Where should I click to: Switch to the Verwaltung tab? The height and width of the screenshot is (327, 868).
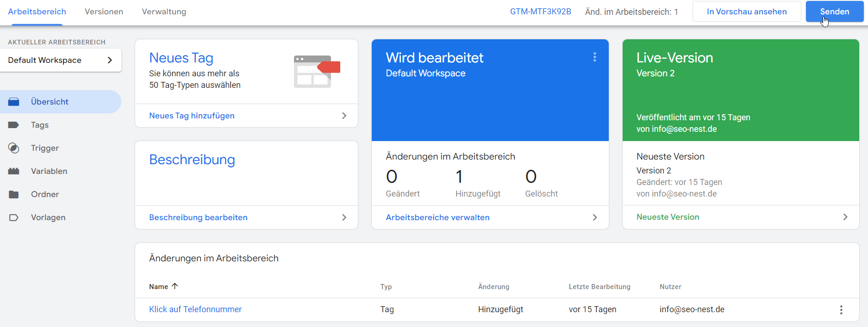(x=164, y=12)
